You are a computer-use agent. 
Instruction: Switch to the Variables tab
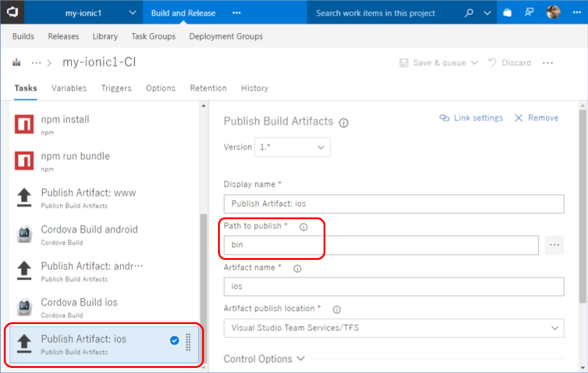(x=69, y=88)
